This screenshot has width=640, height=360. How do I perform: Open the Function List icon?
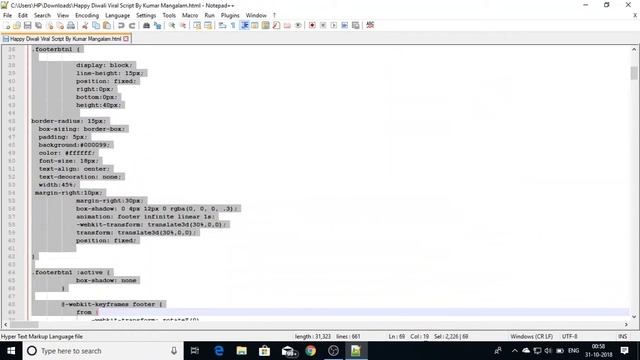coord(276,25)
